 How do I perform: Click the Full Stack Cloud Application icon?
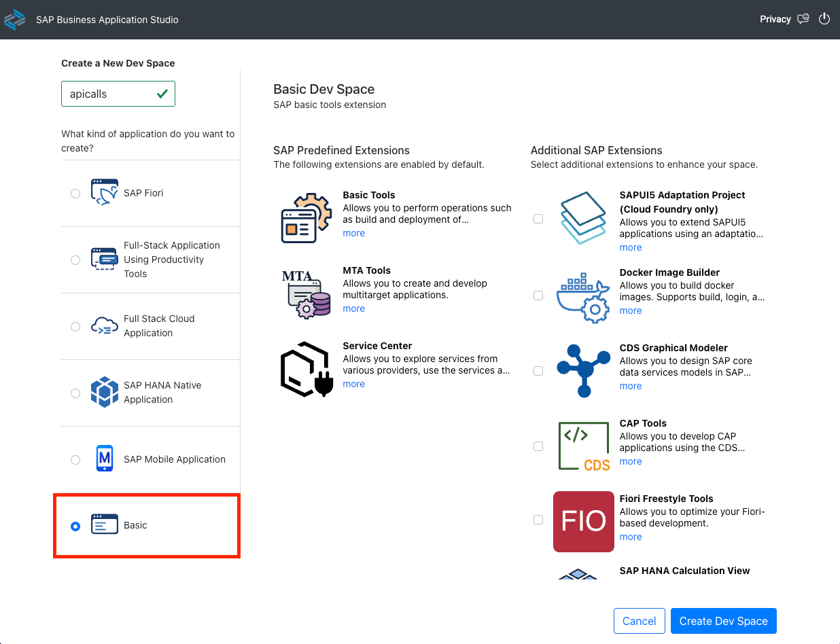(105, 326)
